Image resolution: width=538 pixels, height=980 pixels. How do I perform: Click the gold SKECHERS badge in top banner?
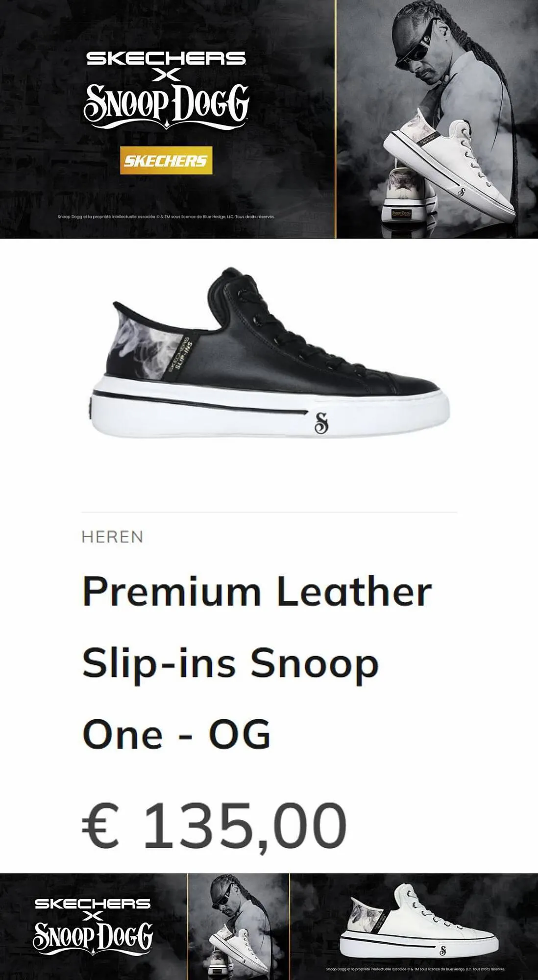click(166, 160)
